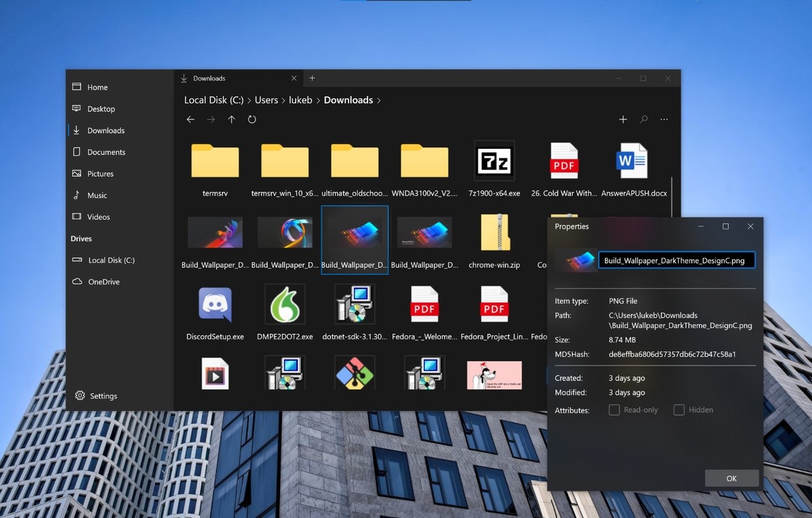Expand chevron after Local Disk (C:) breadcrumb
812x518 pixels.
click(249, 100)
